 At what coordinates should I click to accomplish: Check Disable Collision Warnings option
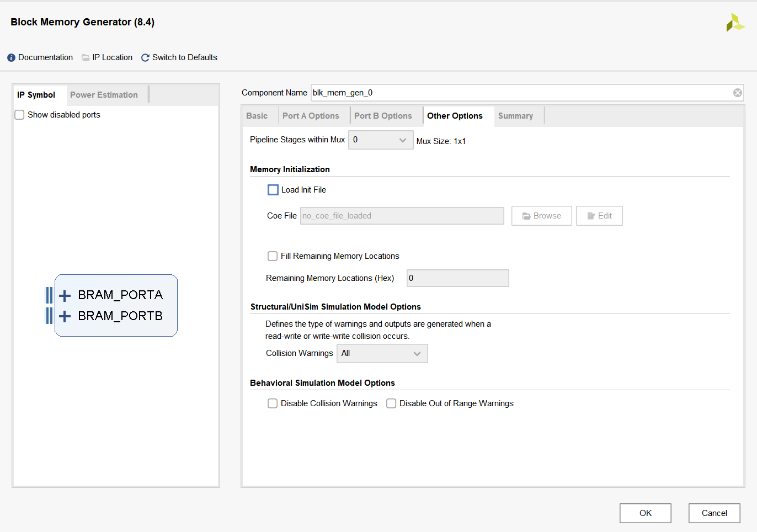pyautogui.click(x=273, y=403)
